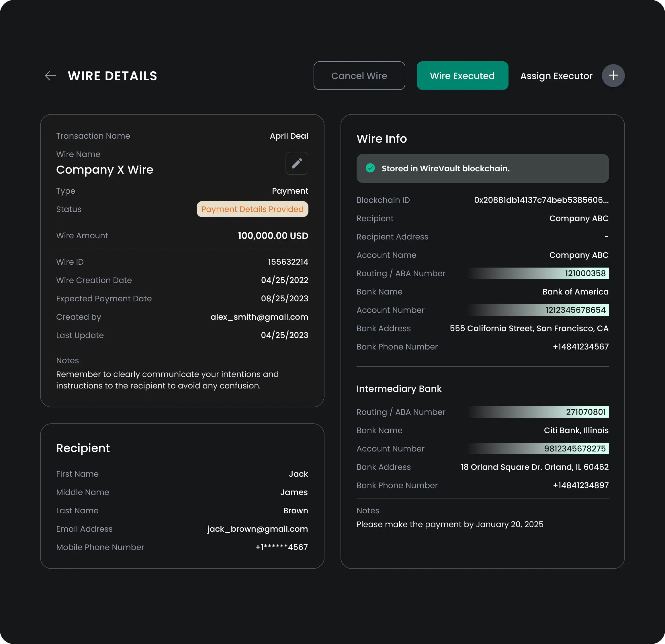Click the Assign Executor label

click(556, 76)
